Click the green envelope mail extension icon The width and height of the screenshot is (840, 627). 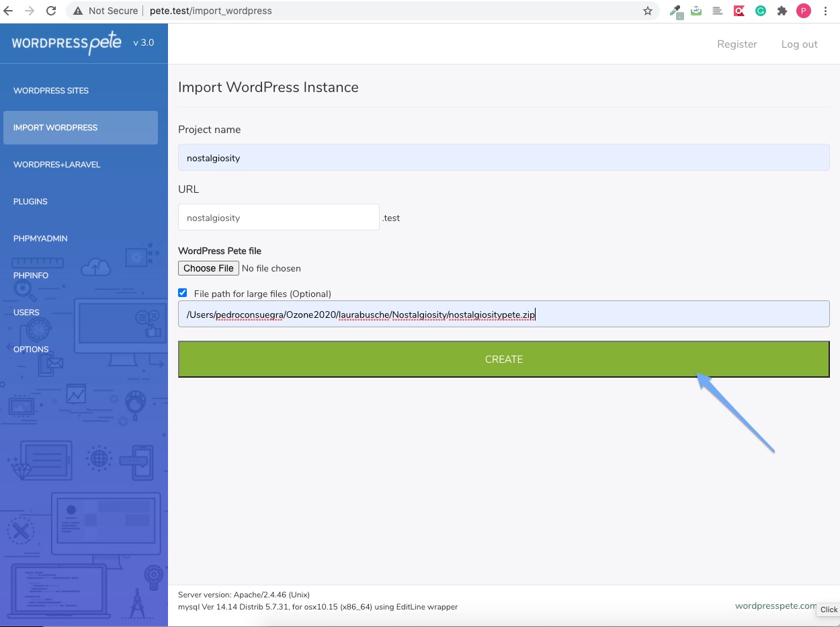tap(696, 11)
